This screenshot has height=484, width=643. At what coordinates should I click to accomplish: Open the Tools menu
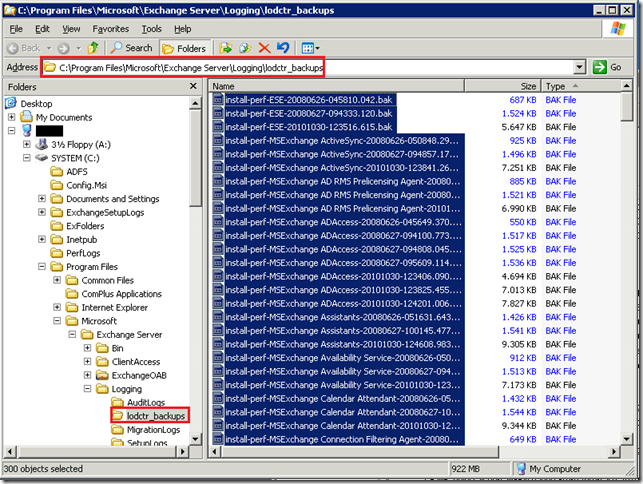point(152,29)
